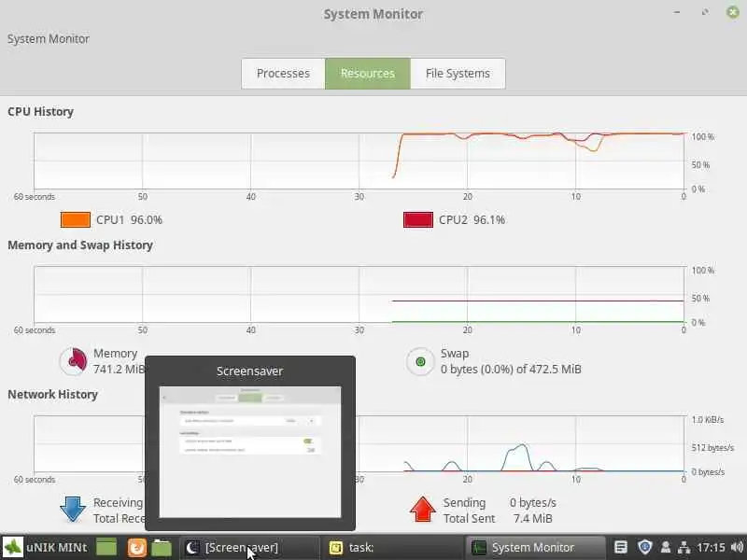This screenshot has width=747, height=560.
Task: Maximize the System Monitor window
Action: click(x=705, y=12)
